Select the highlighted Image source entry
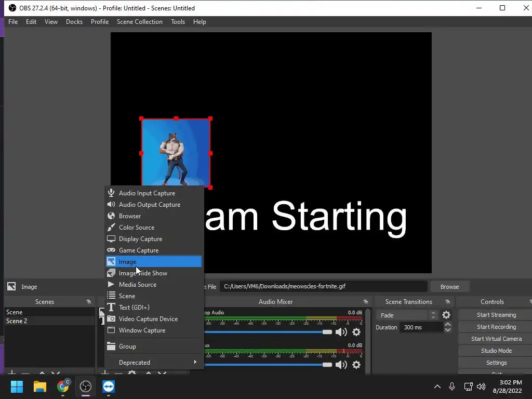This screenshot has width=532, height=399. point(153,262)
